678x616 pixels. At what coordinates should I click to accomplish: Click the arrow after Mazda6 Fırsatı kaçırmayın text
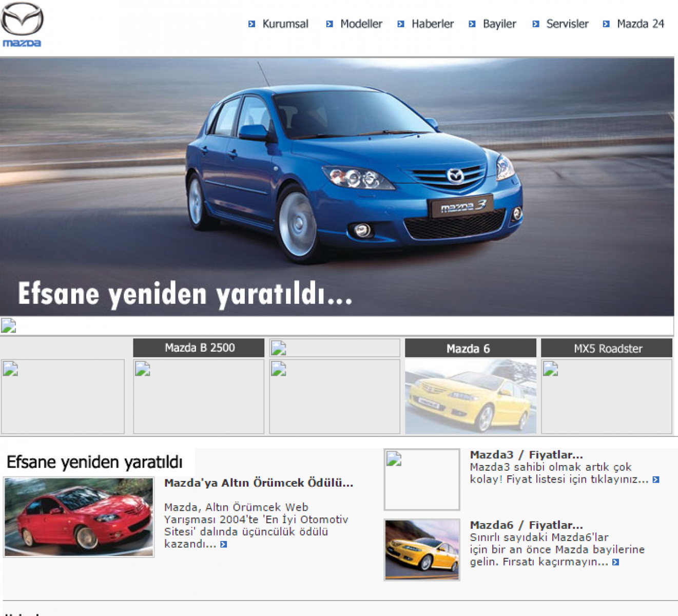(x=615, y=563)
